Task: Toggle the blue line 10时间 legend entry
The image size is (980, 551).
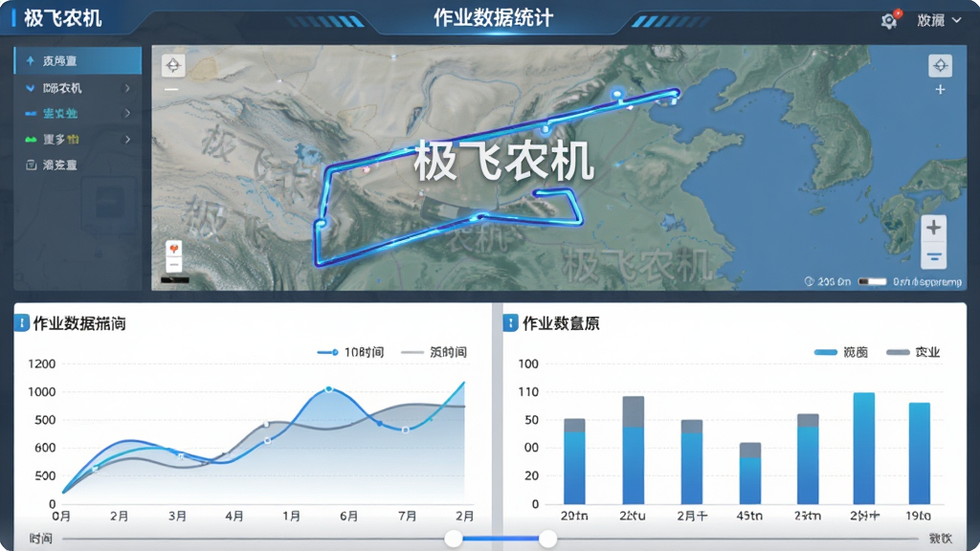Action: 350,352
